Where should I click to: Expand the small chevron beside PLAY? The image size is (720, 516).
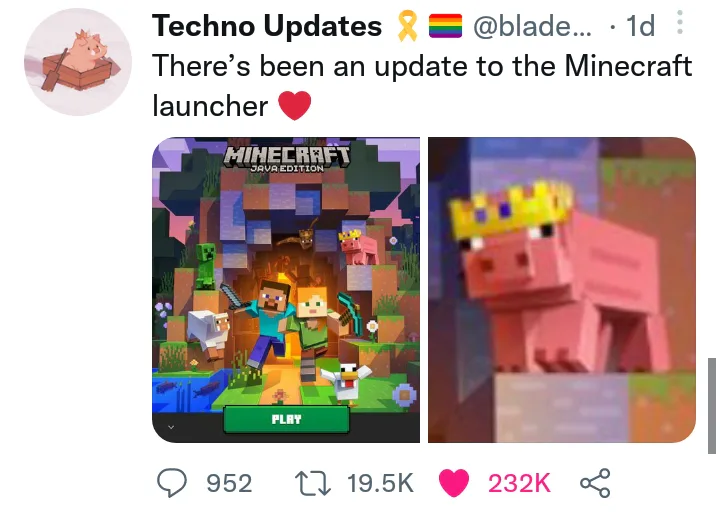point(171,427)
